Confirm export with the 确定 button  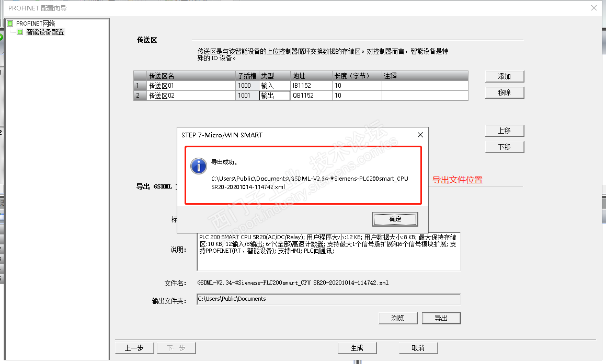(395, 219)
